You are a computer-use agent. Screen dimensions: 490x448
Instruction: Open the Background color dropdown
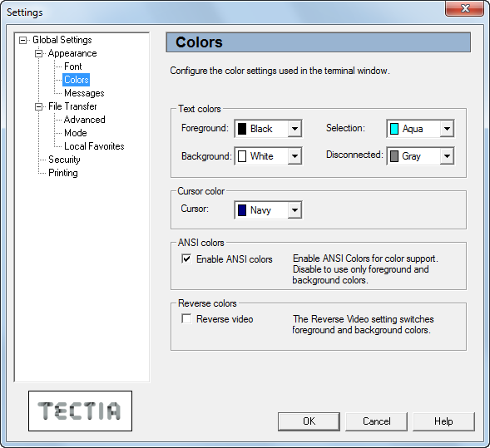coord(294,156)
